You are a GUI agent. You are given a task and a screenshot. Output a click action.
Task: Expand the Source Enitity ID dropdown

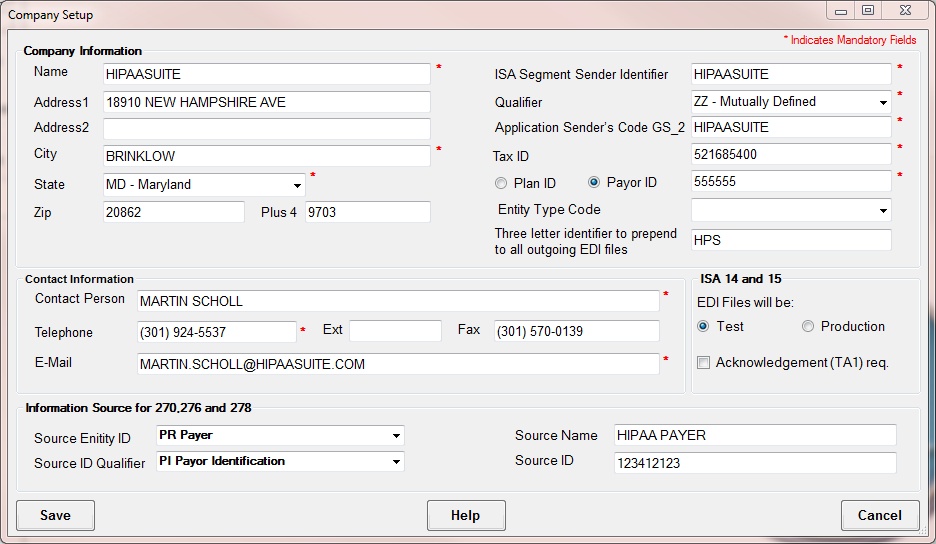coord(396,436)
